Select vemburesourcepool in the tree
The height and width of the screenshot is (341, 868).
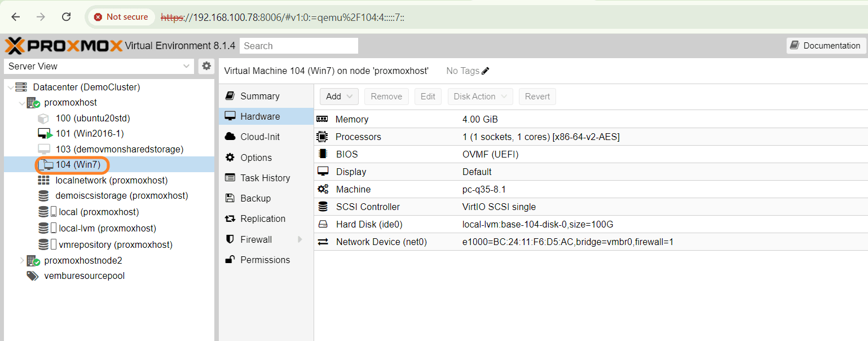coord(85,276)
